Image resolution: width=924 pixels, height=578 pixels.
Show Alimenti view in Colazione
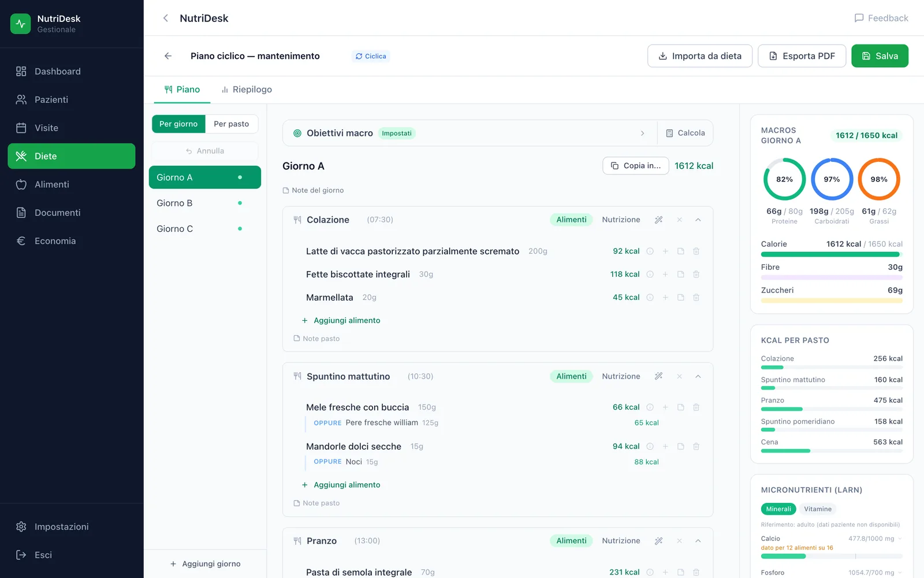click(571, 220)
